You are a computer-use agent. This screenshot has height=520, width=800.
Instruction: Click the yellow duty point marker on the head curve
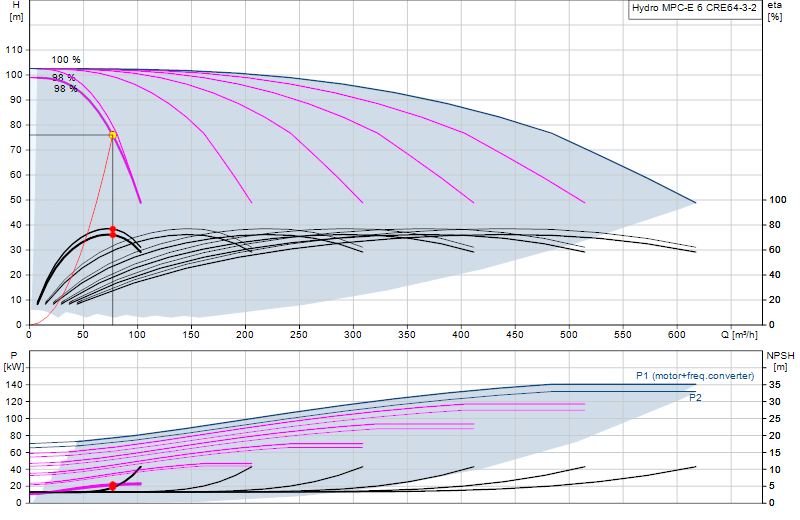[x=113, y=135]
